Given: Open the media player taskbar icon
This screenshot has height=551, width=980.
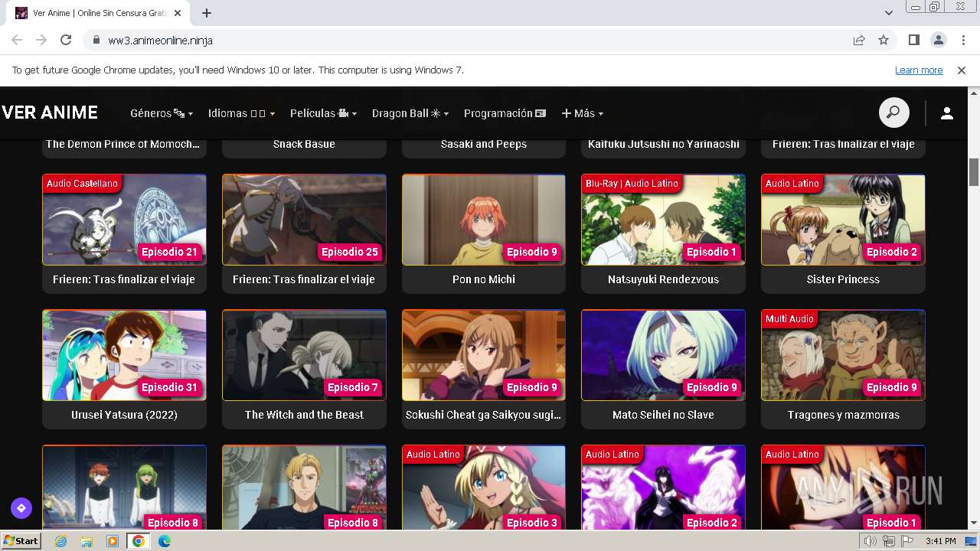Looking at the screenshot, I should [113, 541].
